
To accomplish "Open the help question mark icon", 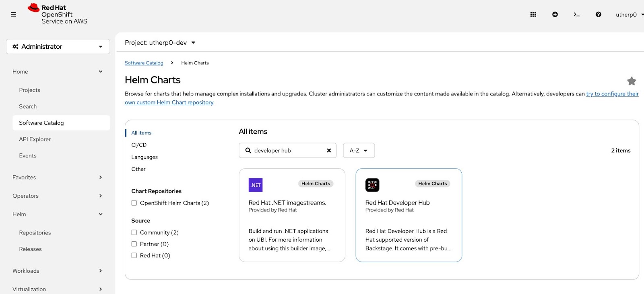I will [599, 14].
